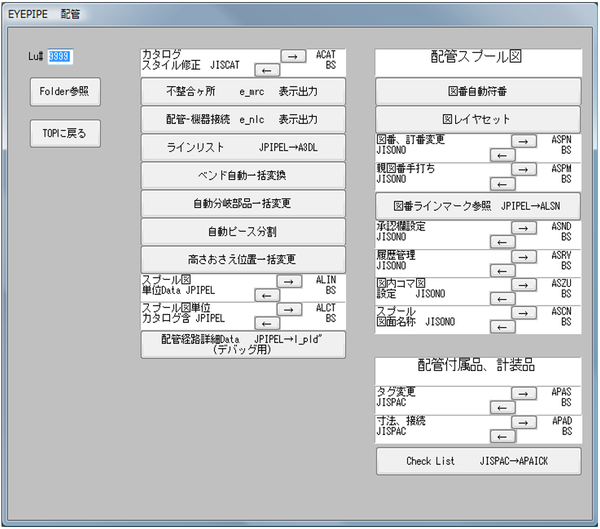
Task: Click the right arrow for カタログ スタイル修正
Action: tap(293, 56)
